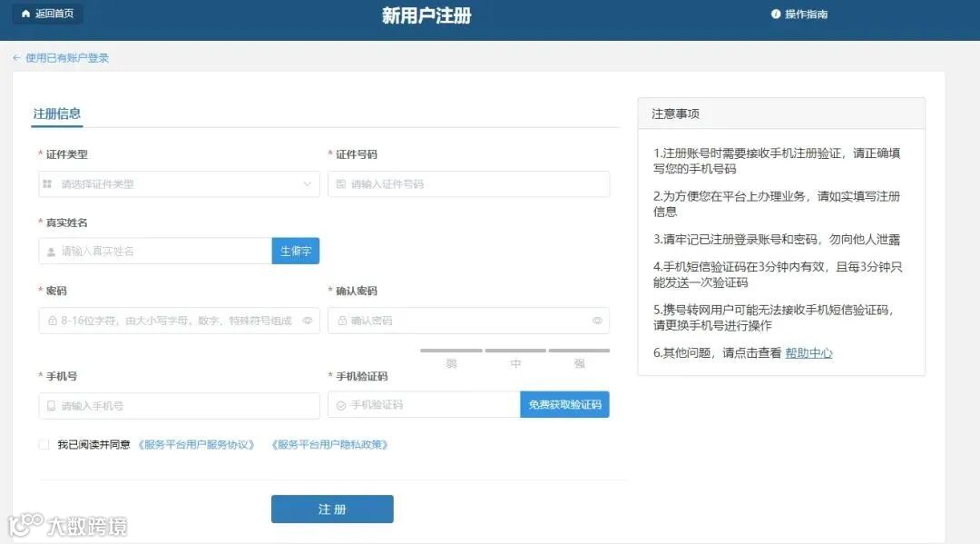Click note 2.为方便您在平台上办理业务
Image resolution: width=980 pixels, height=544 pixels.
point(777,203)
